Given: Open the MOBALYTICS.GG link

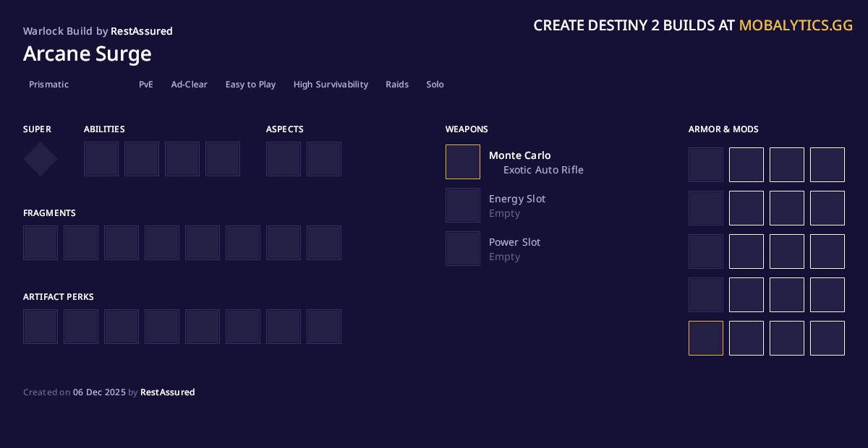Looking at the screenshot, I should (x=796, y=25).
